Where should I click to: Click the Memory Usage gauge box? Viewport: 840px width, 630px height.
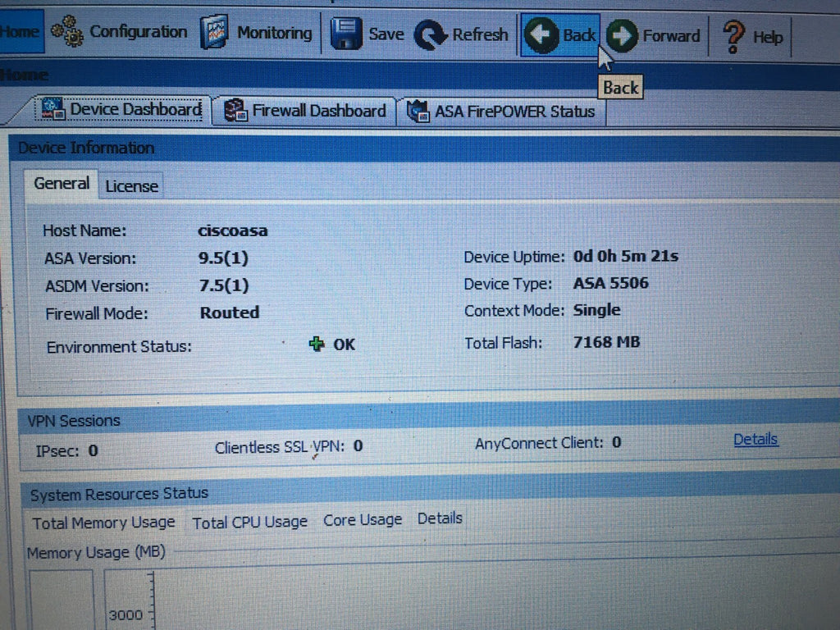pyautogui.click(x=62, y=600)
